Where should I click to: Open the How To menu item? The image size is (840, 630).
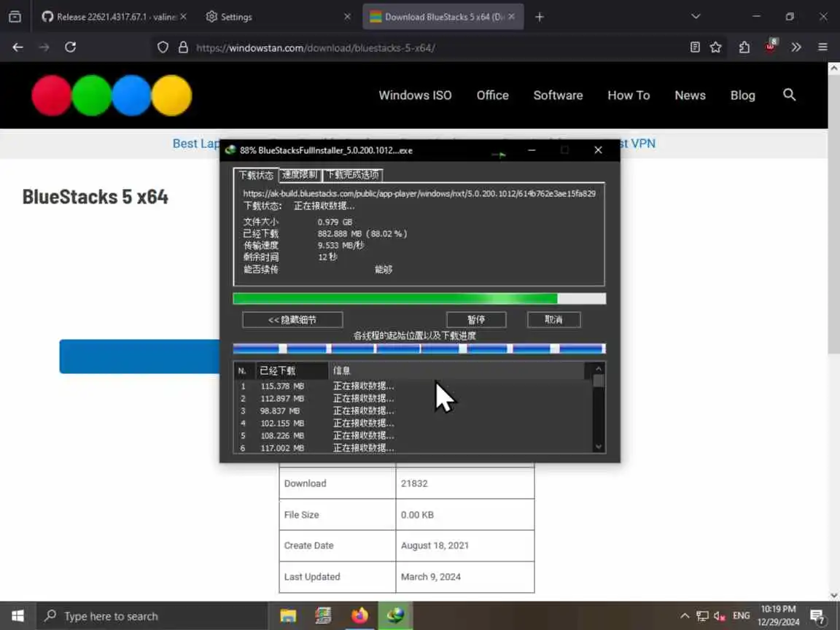click(x=629, y=96)
